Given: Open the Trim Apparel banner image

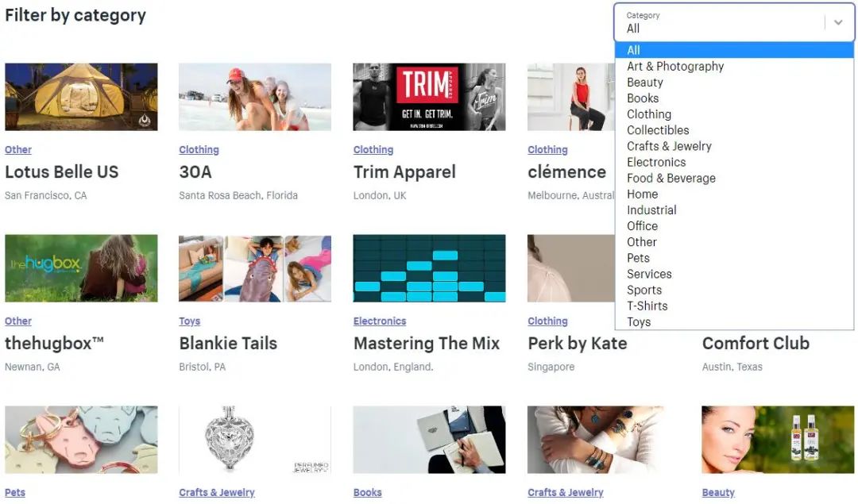Looking at the screenshot, I should (x=429, y=97).
